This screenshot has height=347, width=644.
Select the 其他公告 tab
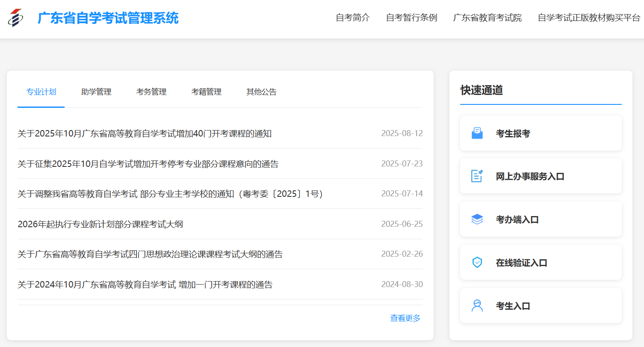(261, 92)
